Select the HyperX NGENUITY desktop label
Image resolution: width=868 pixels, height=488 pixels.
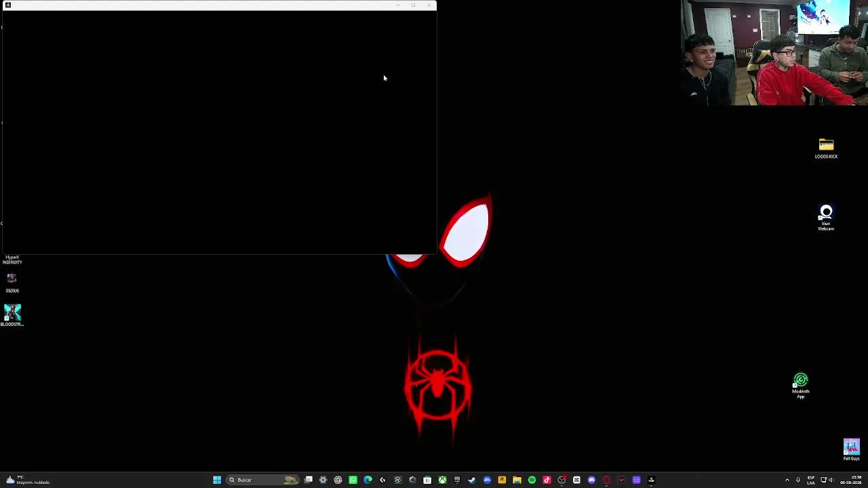[12, 260]
